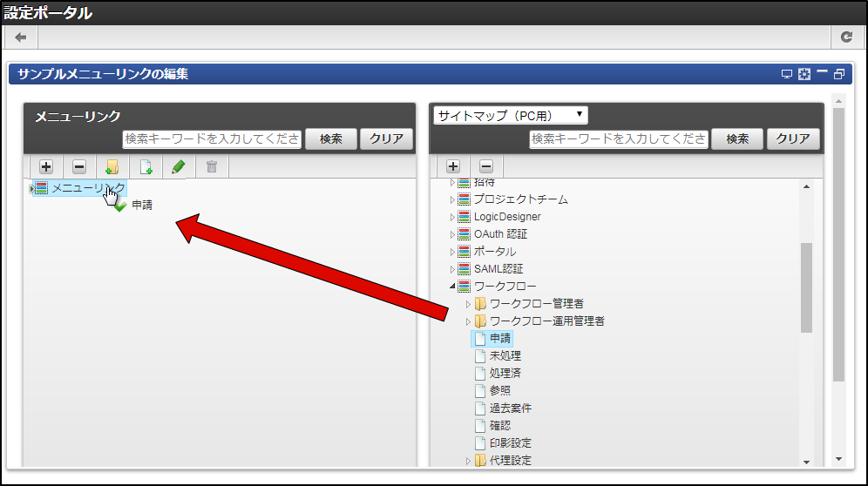Image resolution: width=868 pixels, height=486 pixels.
Task: Click 検索 button in メニューリンク panel
Action: pyautogui.click(x=331, y=139)
